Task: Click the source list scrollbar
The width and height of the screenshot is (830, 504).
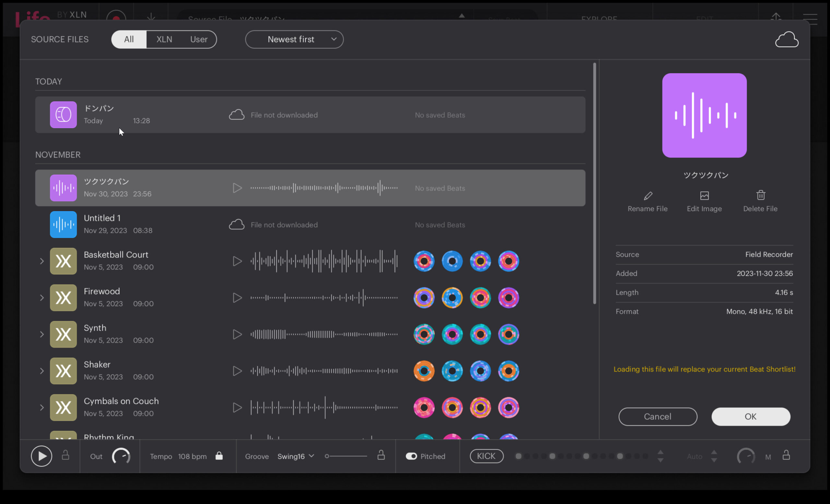Action: click(595, 183)
